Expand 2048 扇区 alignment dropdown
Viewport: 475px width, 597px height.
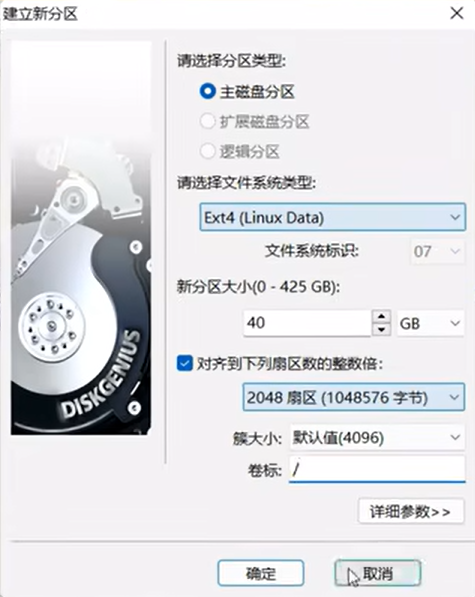click(x=354, y=397)
